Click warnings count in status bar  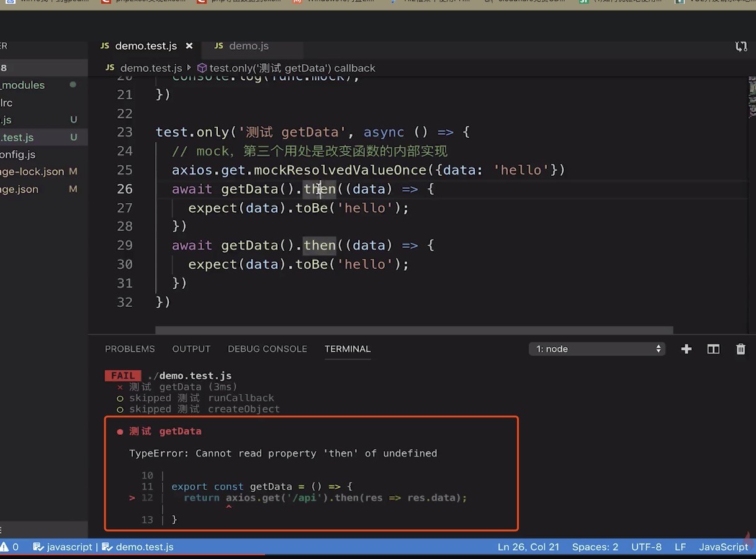pos(10,547)
